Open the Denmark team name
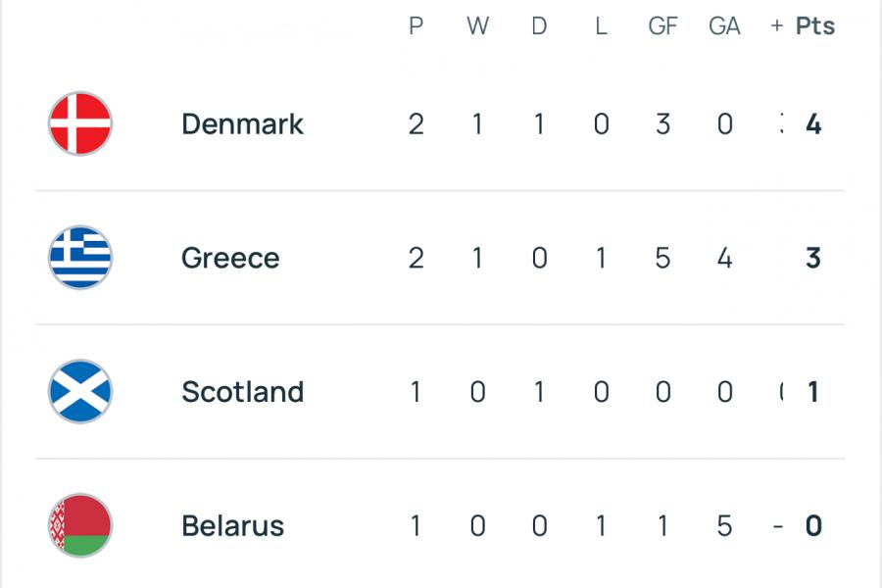The height and width of the screenshot is (588, 882). click(242, 124)
